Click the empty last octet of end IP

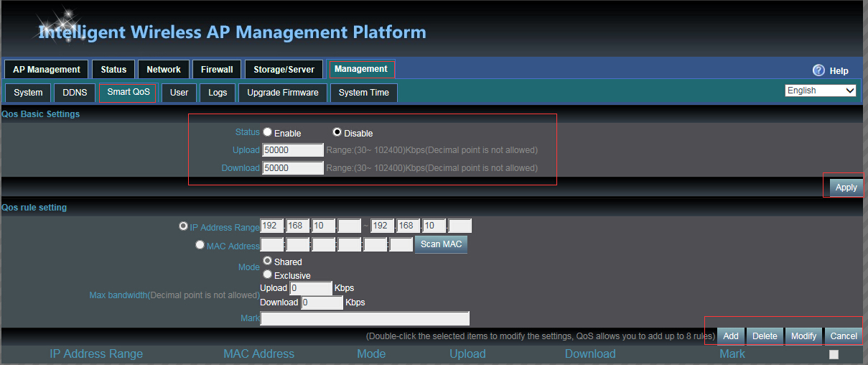(459, 226)
